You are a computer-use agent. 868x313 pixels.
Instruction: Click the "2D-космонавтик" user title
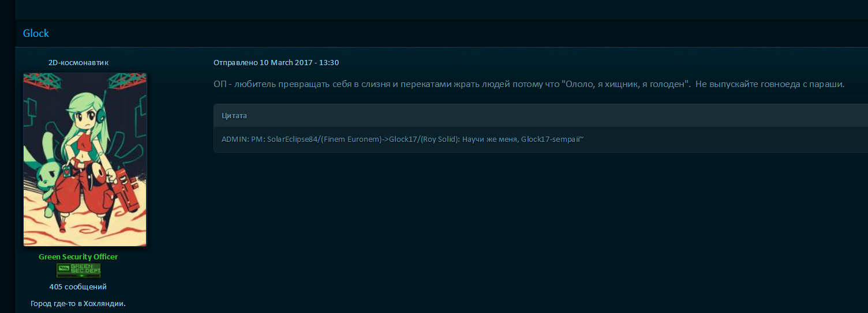click(x=78, y=62)
